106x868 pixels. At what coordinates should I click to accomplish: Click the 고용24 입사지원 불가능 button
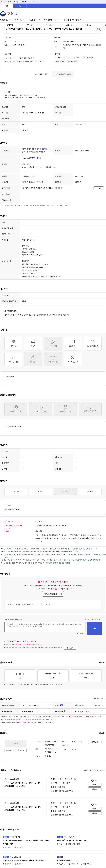pyautogui.click(x=63, y=74)
